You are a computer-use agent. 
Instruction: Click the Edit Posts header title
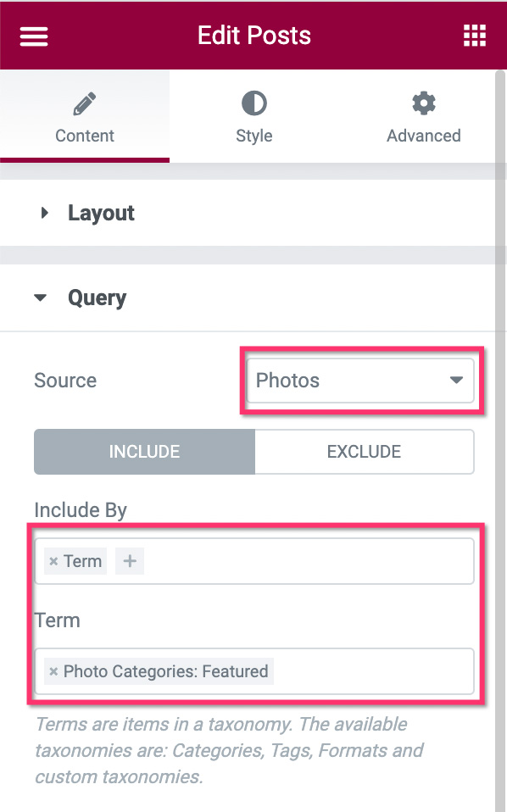(x=253, y=36)
